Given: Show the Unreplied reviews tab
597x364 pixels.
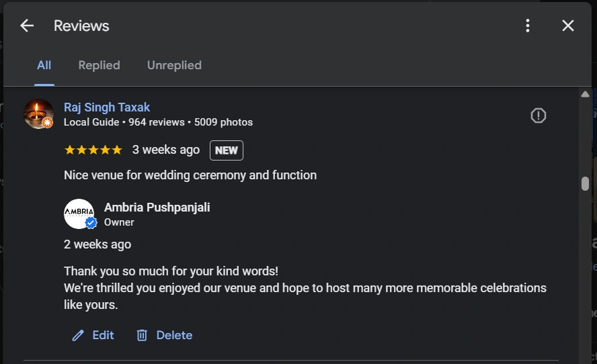Looking at the screenshot, I should click(x=174, y=65).
